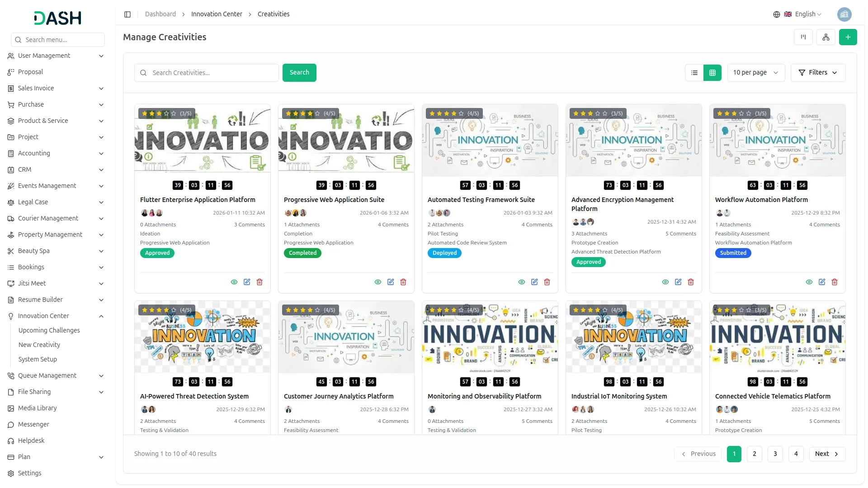
Task: Go to page 3 of results
Action: (x=775, y=454)
